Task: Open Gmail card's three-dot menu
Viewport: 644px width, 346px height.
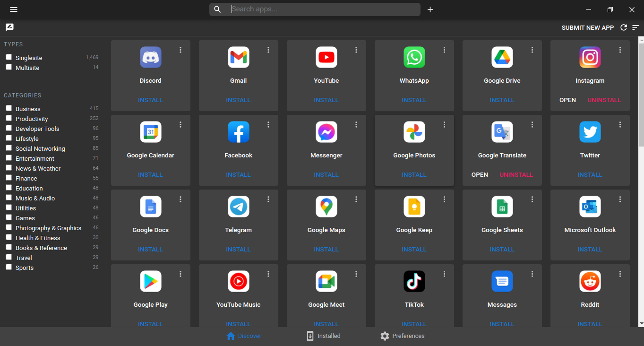Action: (x=268, y=50)
